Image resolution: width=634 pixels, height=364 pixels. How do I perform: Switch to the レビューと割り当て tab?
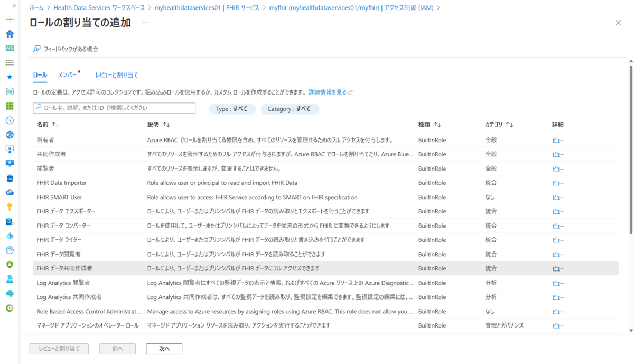[x=117, y=75]
